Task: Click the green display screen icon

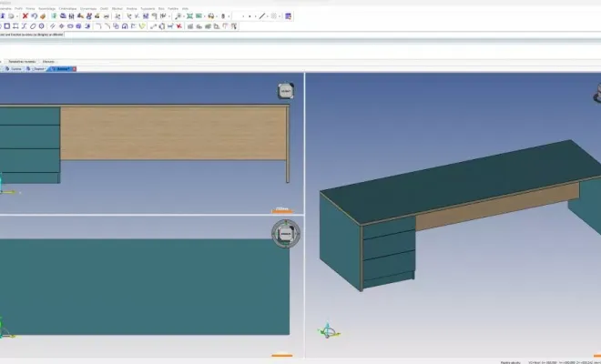Action: coord(199,16)
